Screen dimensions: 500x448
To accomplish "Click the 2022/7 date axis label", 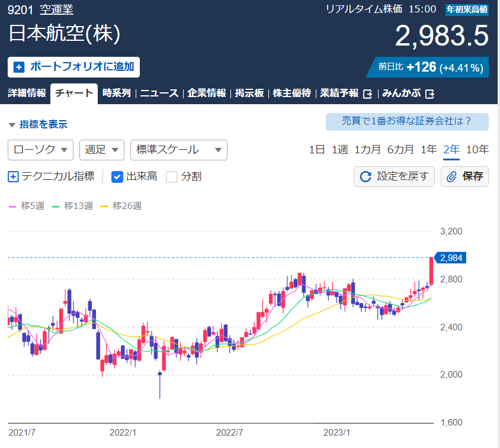I will (x=230, y=433).
